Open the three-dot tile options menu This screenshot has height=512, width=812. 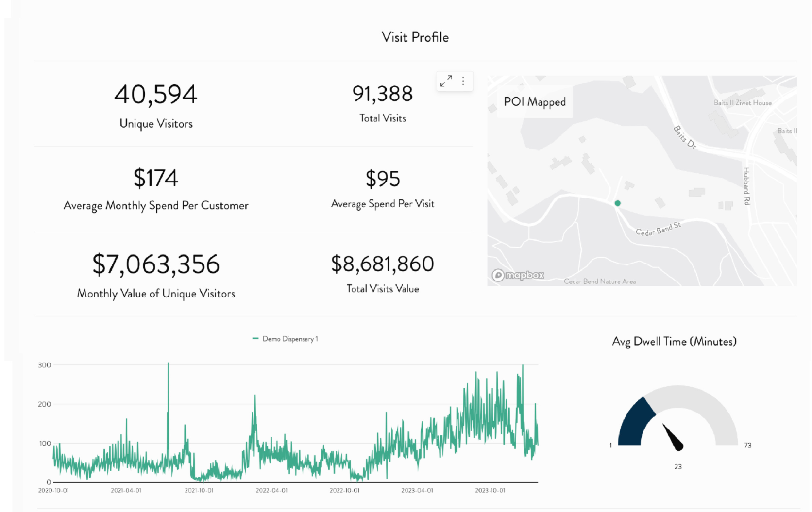(x=463, y=81)
